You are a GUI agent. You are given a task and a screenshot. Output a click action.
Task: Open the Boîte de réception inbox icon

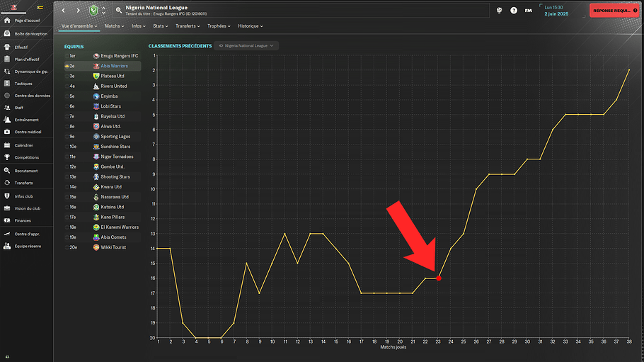7,33
